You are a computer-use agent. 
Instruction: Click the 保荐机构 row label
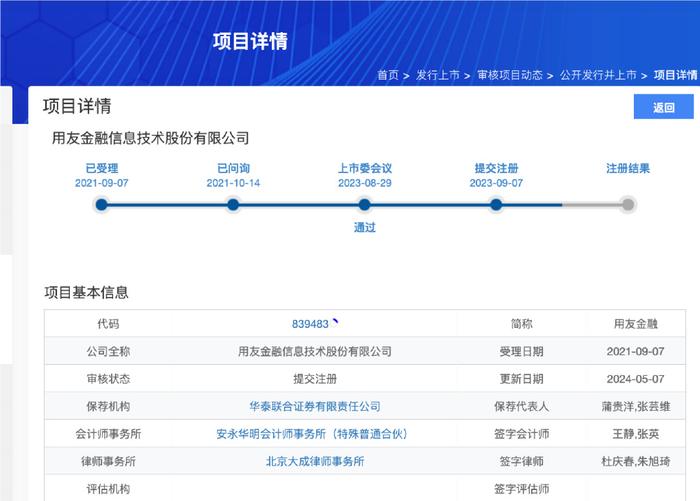click(x=108, y=406)
